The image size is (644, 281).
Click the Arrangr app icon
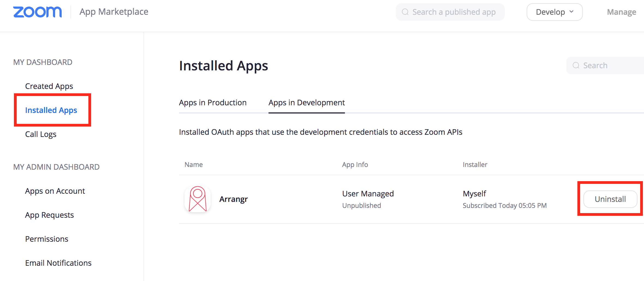(x=198, y=199)
